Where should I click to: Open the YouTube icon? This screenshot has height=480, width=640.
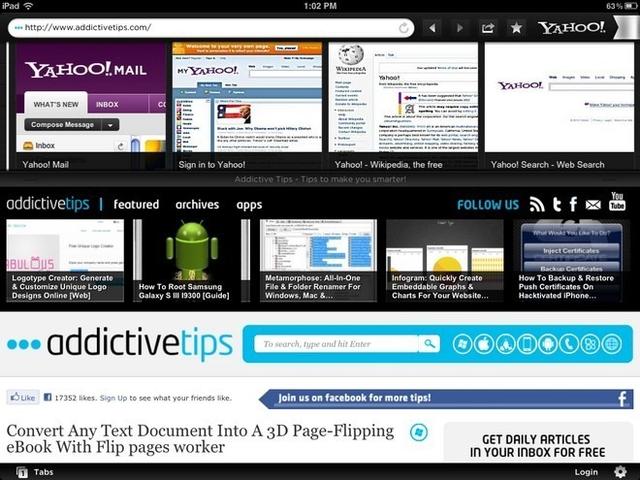[x=617, y=201]
